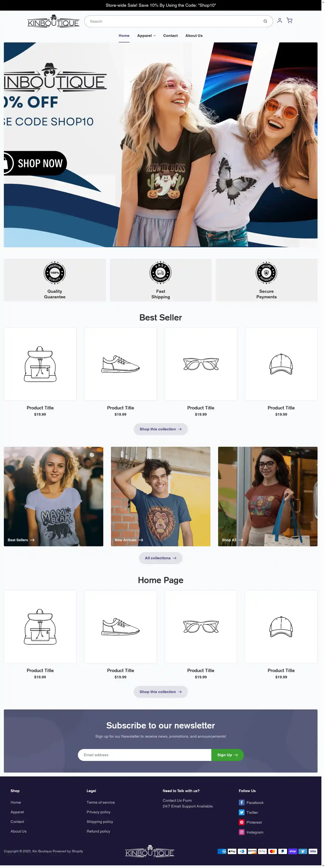Viewport: 325px width, 868px height.
Task: Click the Kinboutique logo in header
Action: click(53, 21)
